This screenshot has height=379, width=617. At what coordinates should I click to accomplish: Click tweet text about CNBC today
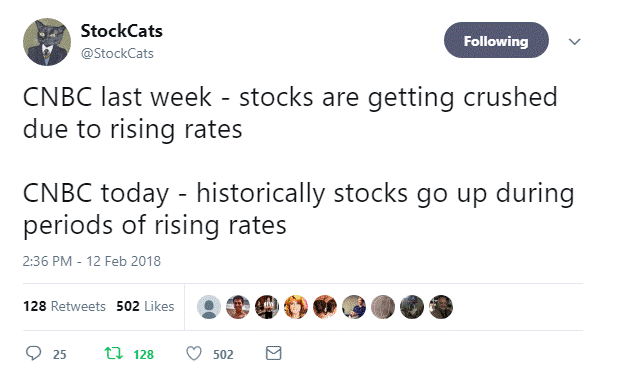tap(299, 209)
